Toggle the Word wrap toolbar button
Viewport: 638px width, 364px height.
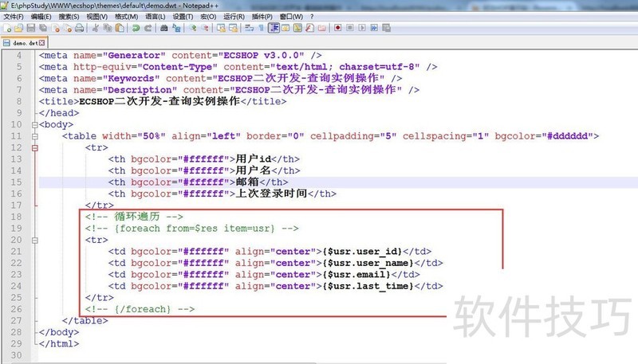[249, 28]
